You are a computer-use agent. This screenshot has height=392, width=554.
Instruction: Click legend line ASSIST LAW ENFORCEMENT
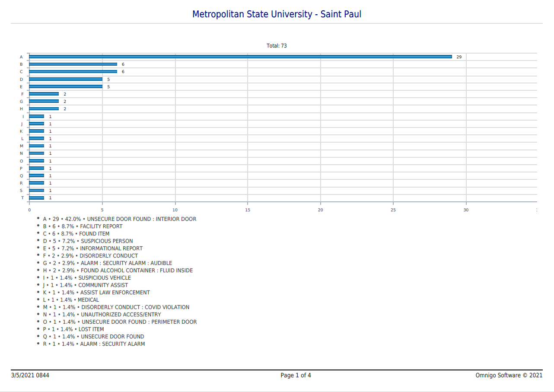pyautogui.click(x=96, y=293)
